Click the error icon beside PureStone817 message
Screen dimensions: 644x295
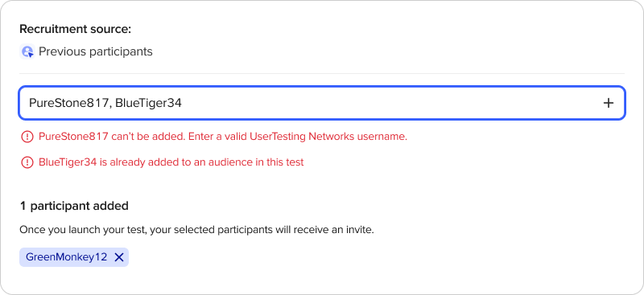pos(27,137)
